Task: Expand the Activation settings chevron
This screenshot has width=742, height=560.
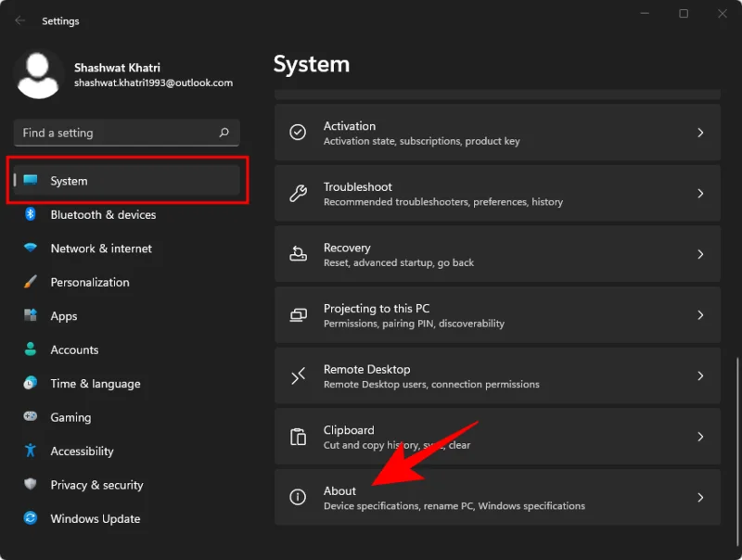Action: pyautogui.click(x=702, y=133)
